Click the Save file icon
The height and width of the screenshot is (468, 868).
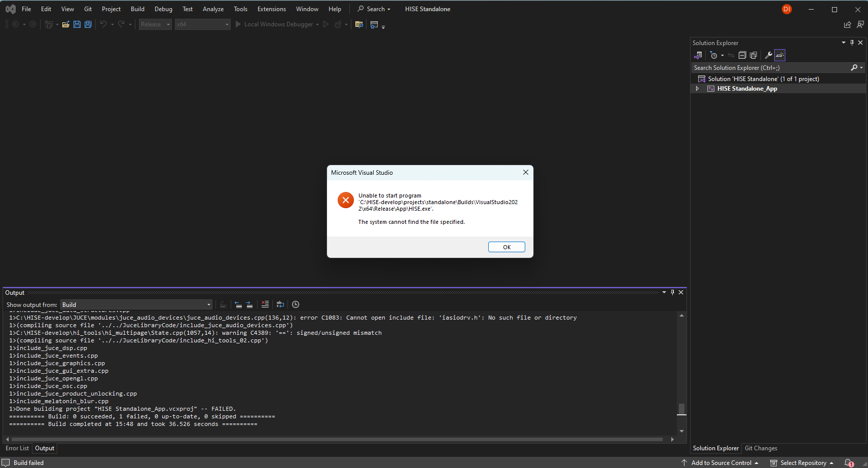tap(77, 24)
